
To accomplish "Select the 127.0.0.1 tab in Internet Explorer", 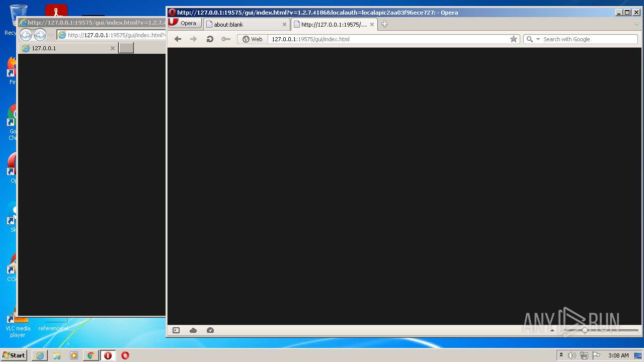I will point(68,48).
